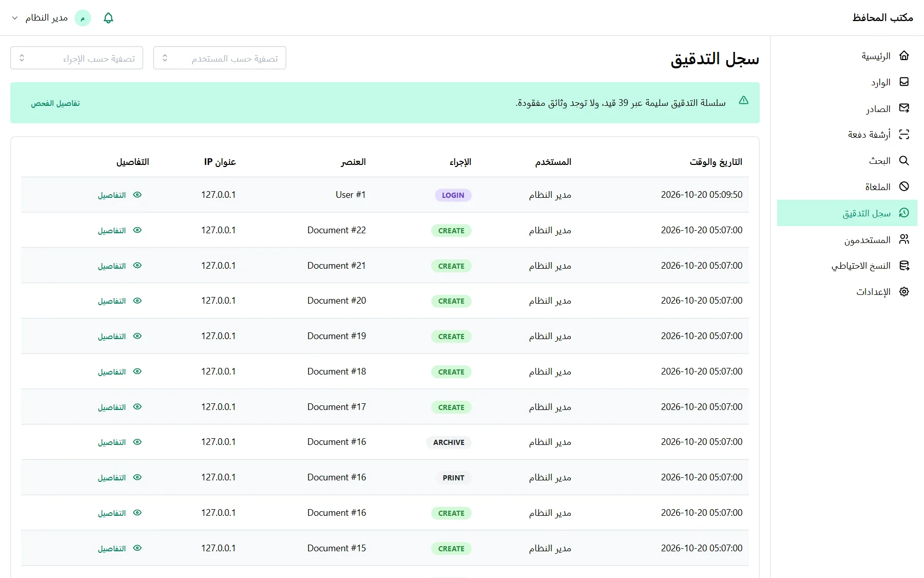The height and width of the screenshot is (578, 924).
Task: Go to الرئيسية in the sidebar
Action: tap(847, 56)
